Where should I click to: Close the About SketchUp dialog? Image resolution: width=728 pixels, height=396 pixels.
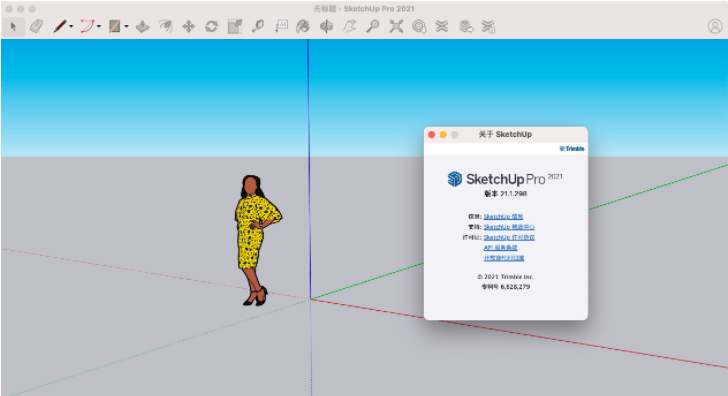point(431,135)
